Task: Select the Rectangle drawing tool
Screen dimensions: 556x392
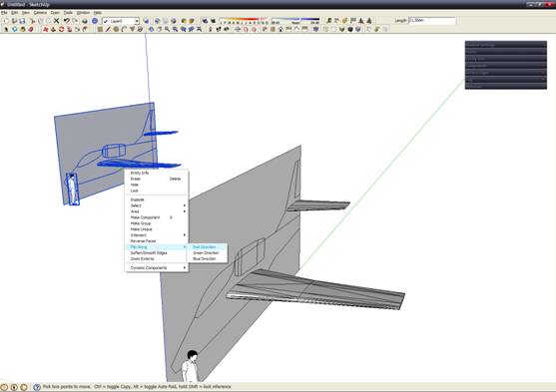Action: (x=100, y=29)
